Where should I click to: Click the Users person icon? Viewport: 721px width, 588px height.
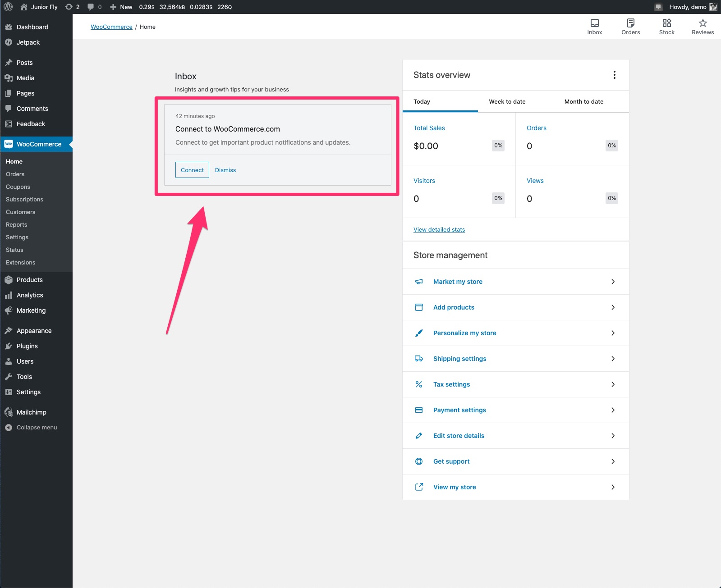tap(9, 361)
